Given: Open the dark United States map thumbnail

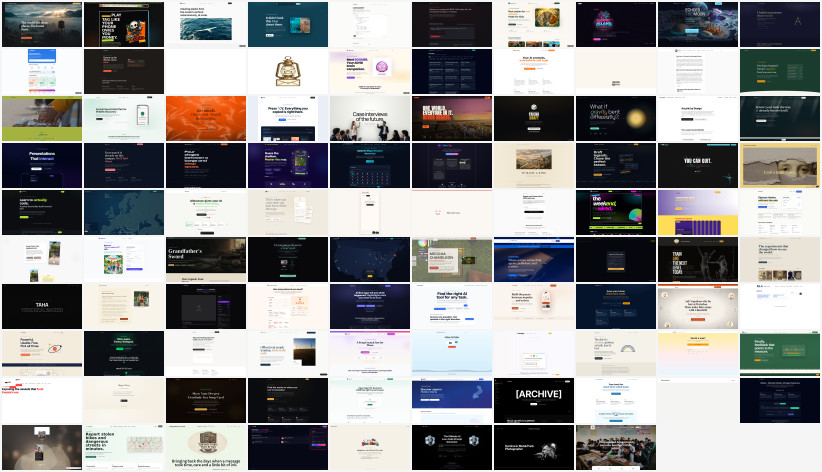Looking at the screenshot, I should click(370, 260).
